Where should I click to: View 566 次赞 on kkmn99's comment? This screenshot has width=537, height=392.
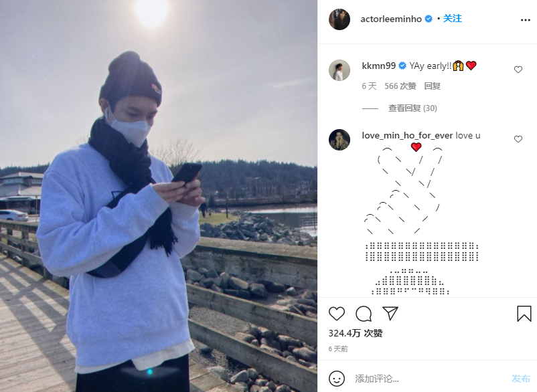click(400, 86)
